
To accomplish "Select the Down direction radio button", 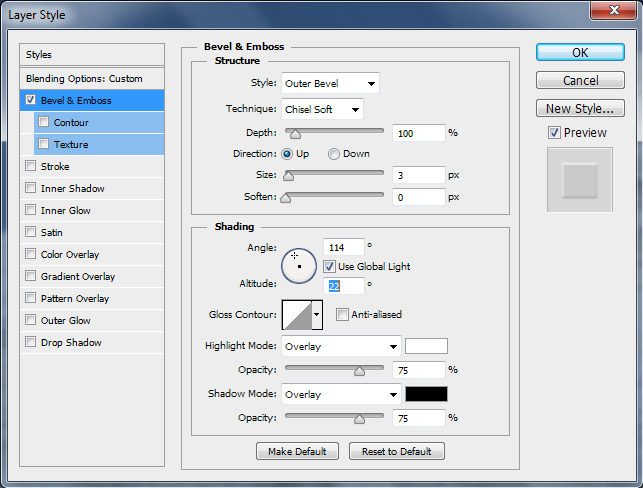I will click(334, 154).
